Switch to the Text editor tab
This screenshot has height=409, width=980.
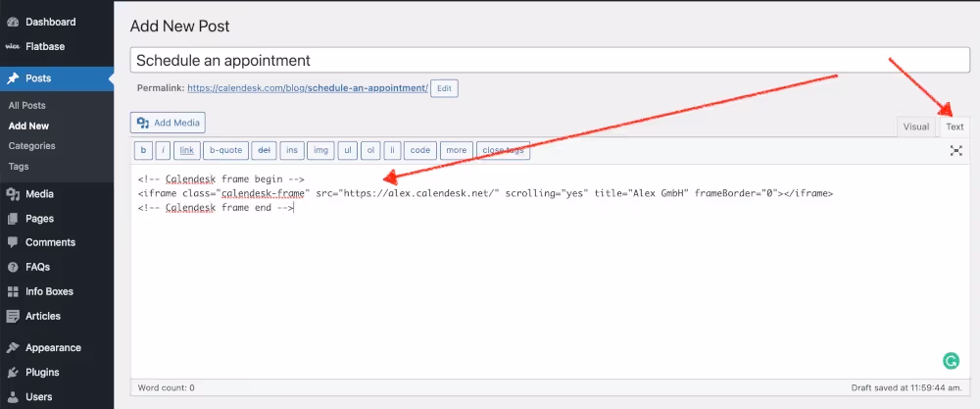(x=954, y=127)
